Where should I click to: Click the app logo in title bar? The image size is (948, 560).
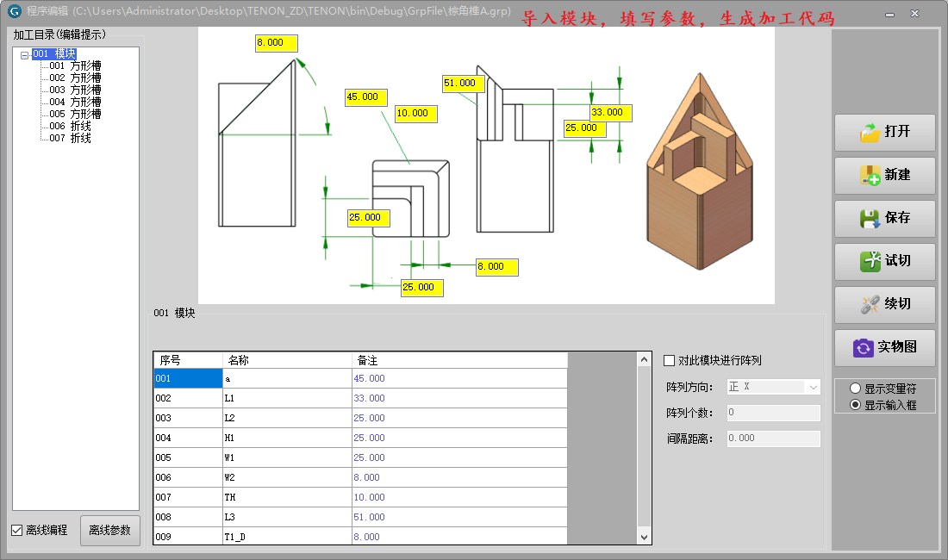[x=14, y=11]
